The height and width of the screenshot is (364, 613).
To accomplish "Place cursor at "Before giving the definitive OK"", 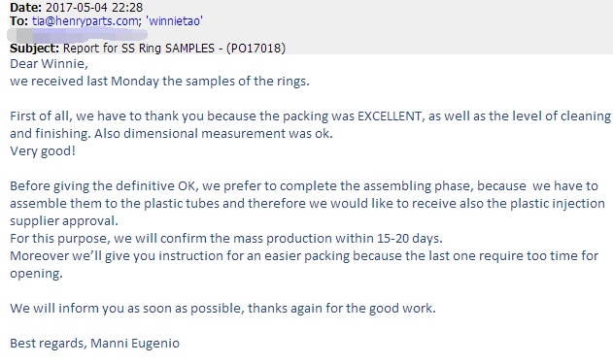I will 102,186.
